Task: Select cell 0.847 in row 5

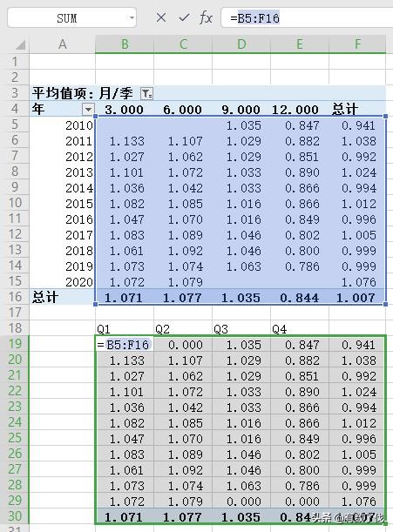Action: pos(300,125)
